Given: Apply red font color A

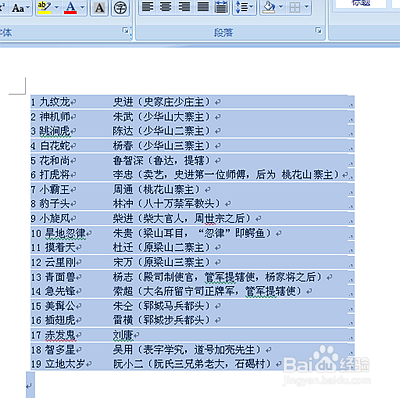Looking at the screenshot, I should tap(71, 7).
